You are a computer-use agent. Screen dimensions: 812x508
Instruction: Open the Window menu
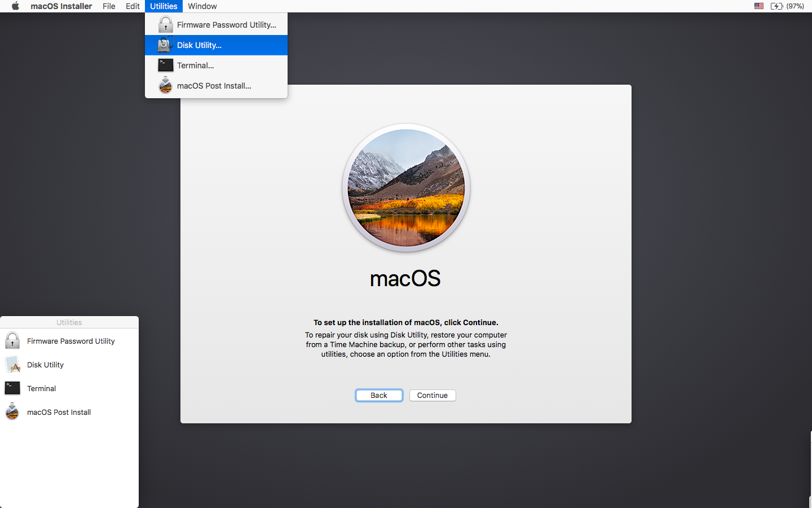coord(202,6)
